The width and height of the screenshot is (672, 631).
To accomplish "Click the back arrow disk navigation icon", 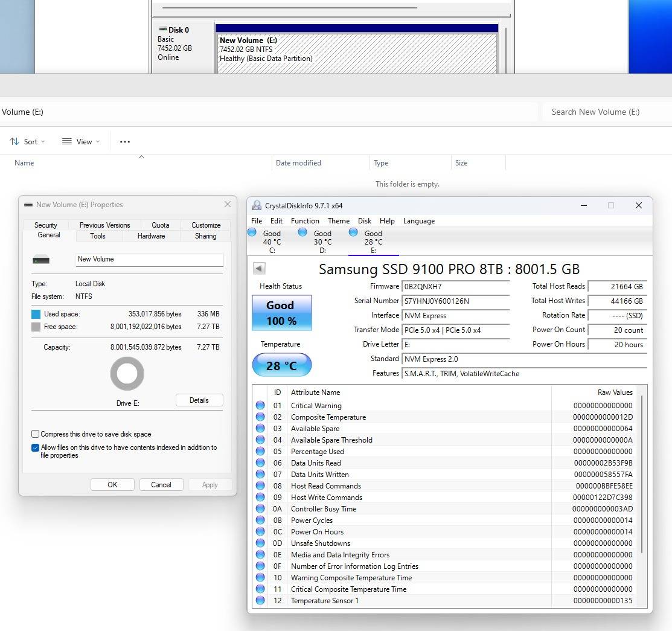I will click(x=259, y=269).
